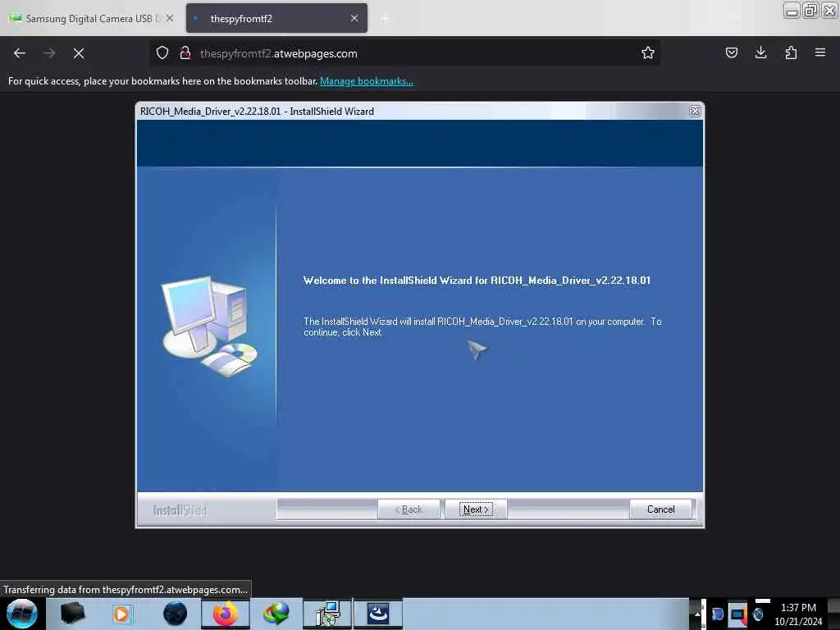This screenshot has width=840, height=630.
Task: Open the Firefox downloads panel
Action: tap(760, 52)
